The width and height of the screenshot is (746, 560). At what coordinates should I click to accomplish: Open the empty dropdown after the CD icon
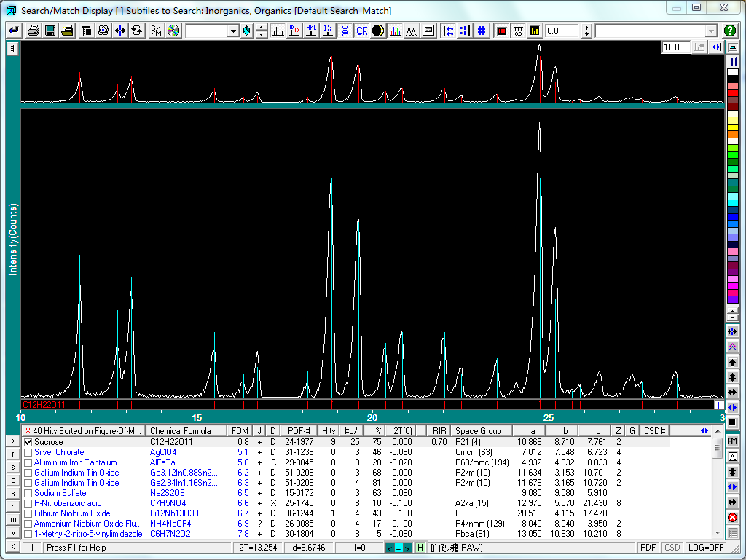[234, 31]
